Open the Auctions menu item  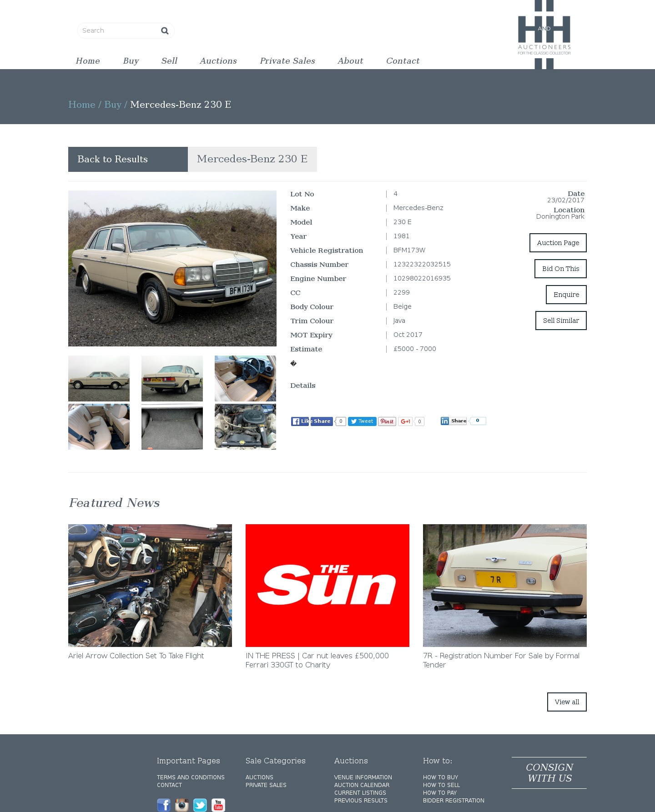pyautogui.click(x=218, y=61)
